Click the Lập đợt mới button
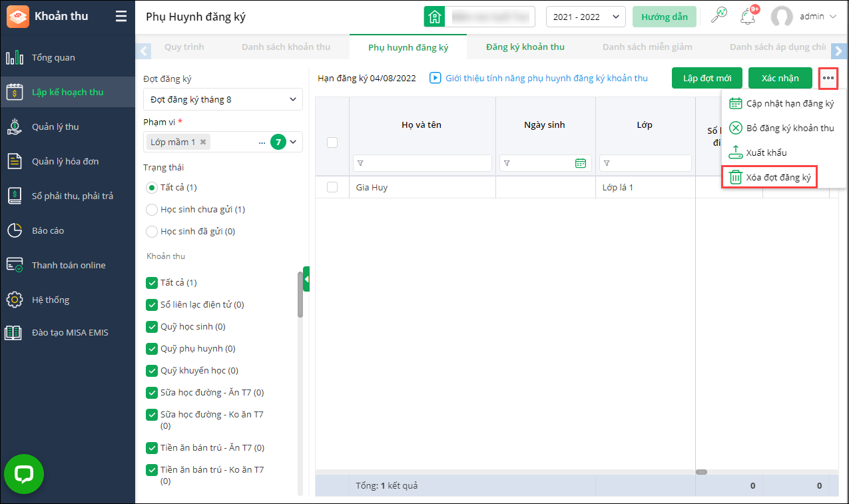Screen dimensions: 849x504 coord(707,78)
